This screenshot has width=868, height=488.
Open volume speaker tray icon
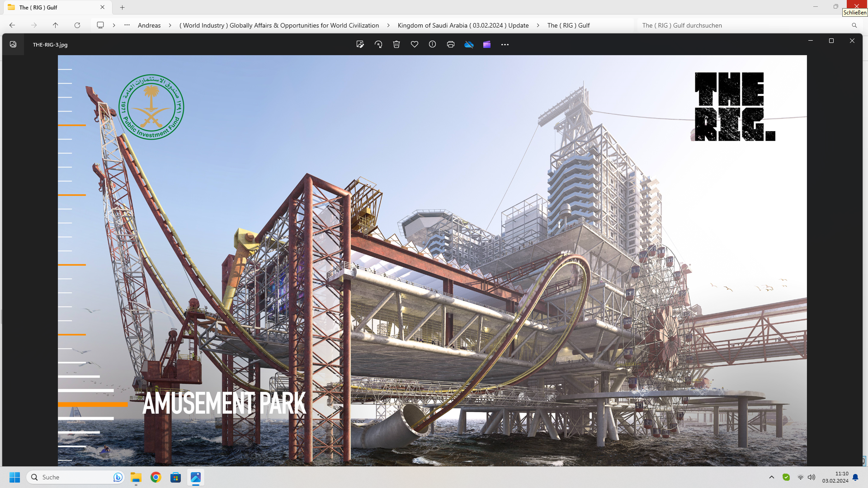coord(811,477)
